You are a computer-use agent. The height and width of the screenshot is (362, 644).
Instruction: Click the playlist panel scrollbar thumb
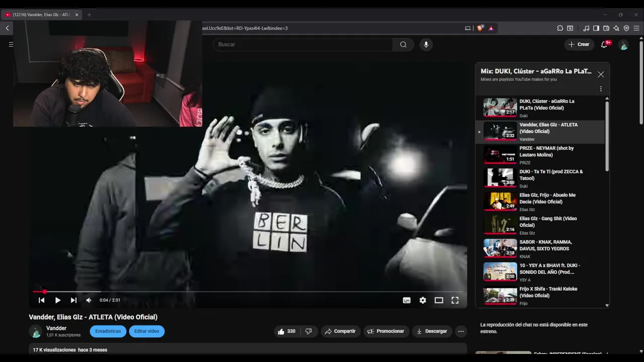[x=607, y=136]
